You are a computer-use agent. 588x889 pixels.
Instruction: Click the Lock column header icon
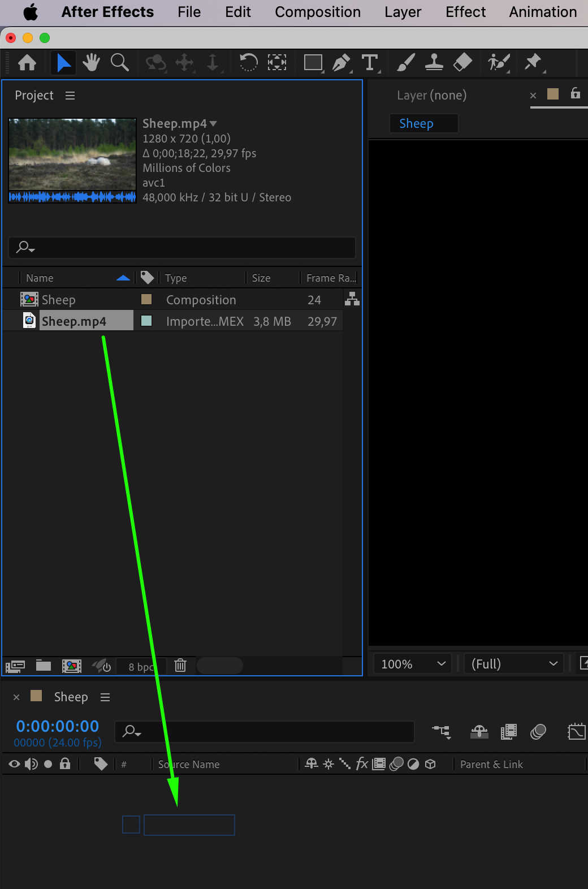coord(65,763)
